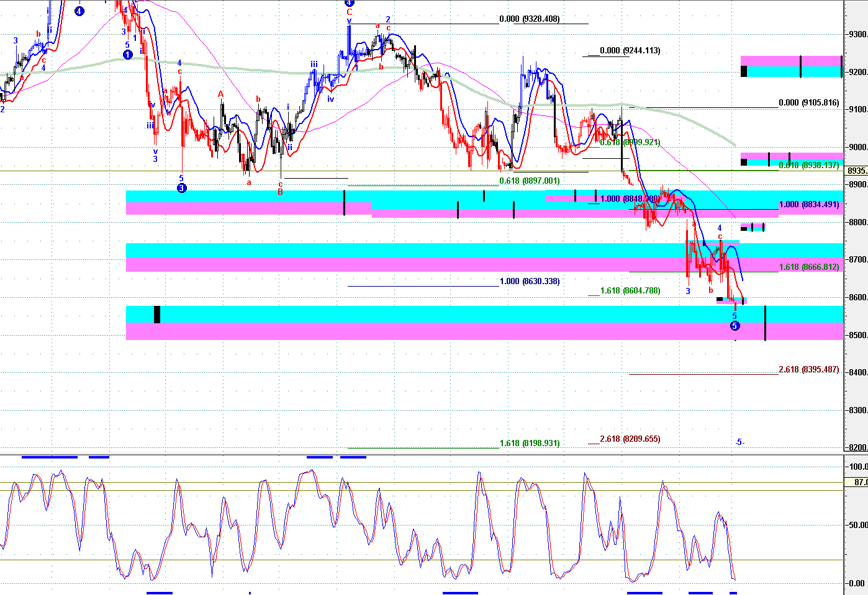Image resolution: width=868 pixels, height=595 pixels.
Task: Click the 0.000 (9105.816) Fibonacci label
Action: [808, 103]
